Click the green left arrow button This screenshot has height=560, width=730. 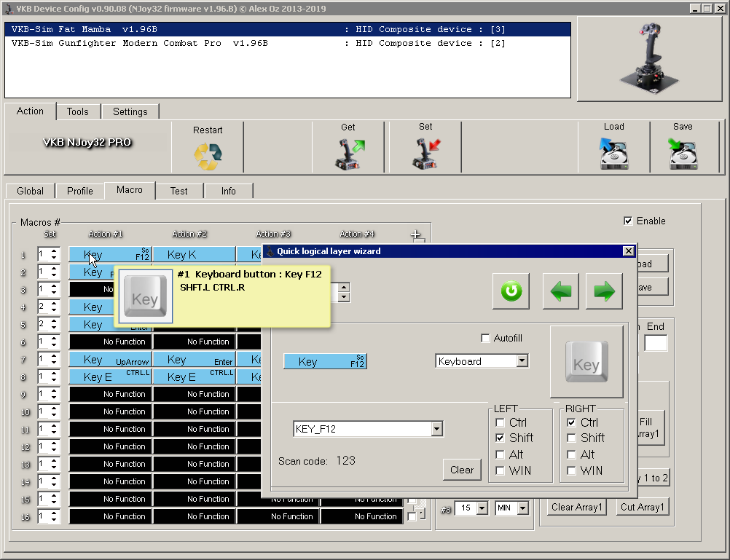(x=560, y=292)
